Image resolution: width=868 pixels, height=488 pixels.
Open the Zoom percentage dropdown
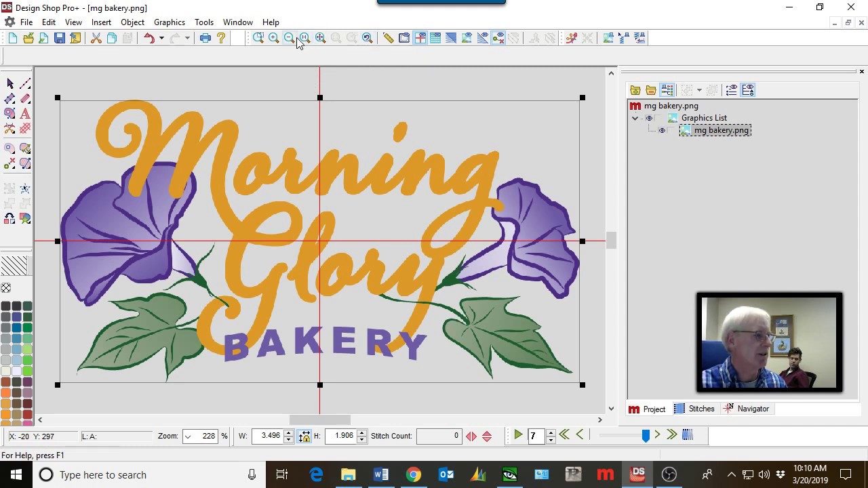tap(188, 436)
